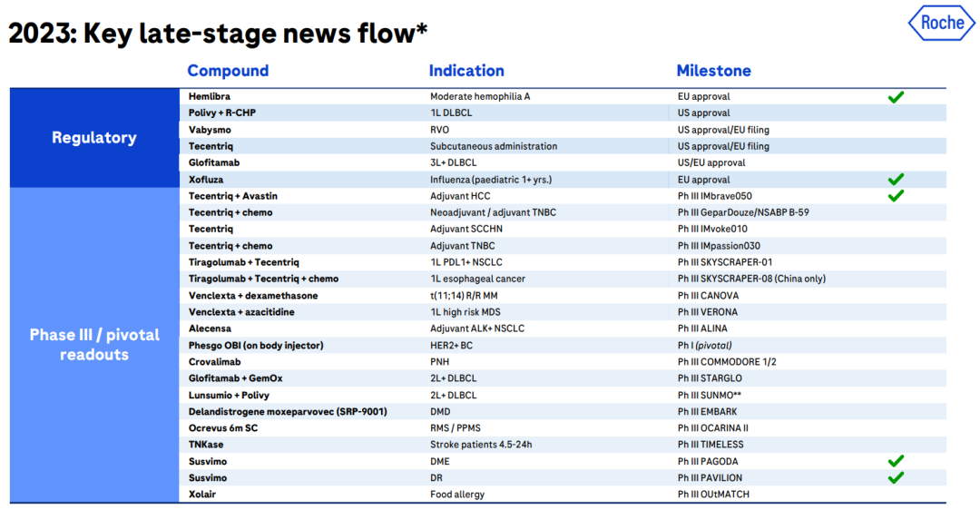The height and width of the screenshot is (510, 980).
Task: Click 'US/EU approval' milestone cell
Action: (711, 162)
